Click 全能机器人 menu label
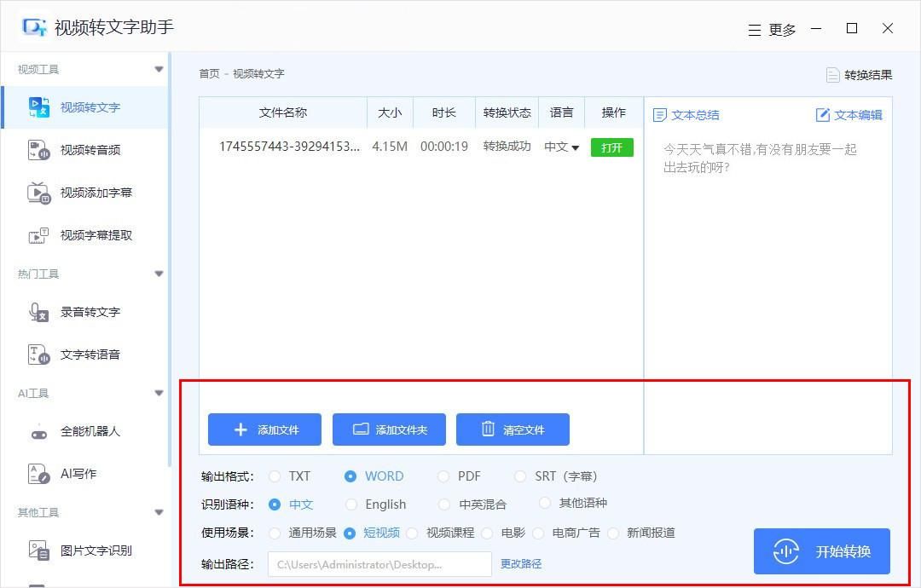The width and height of the screenshot is (921, 588). (90, 431)
